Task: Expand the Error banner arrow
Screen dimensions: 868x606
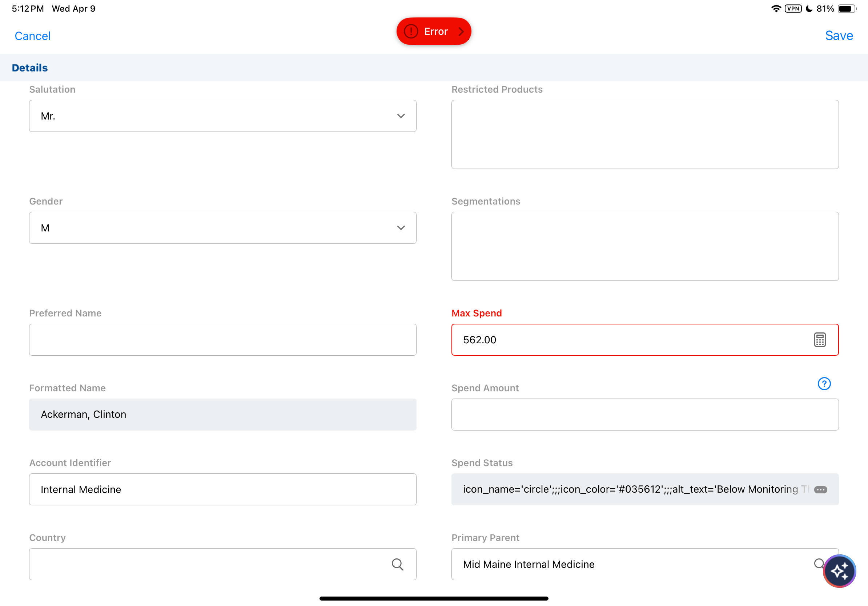Action: (461, 31)
